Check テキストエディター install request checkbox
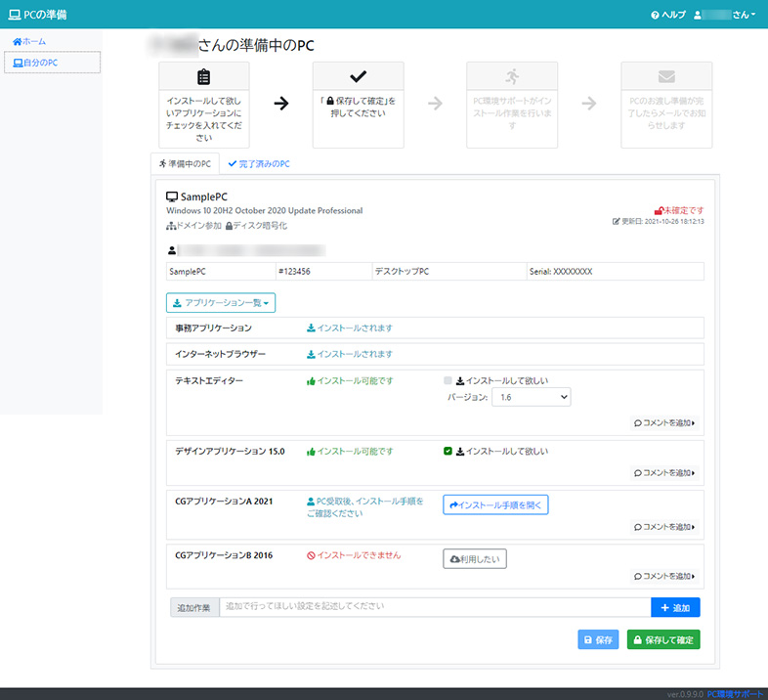This screenshot has height=700, width=768. 448,380
